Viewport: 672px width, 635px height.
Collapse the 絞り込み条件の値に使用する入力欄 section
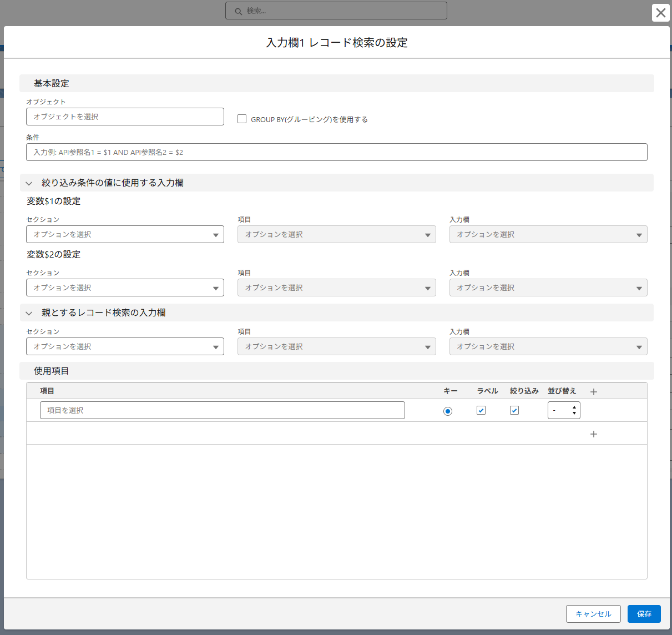coord(29,183)
